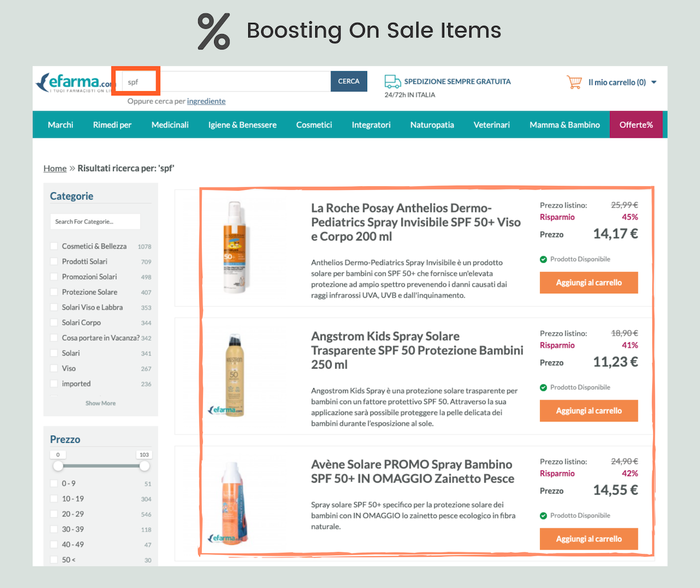Screen dimensions: 700x588
Task: Click the maximum price slider handle
Action: pos(144,466)
